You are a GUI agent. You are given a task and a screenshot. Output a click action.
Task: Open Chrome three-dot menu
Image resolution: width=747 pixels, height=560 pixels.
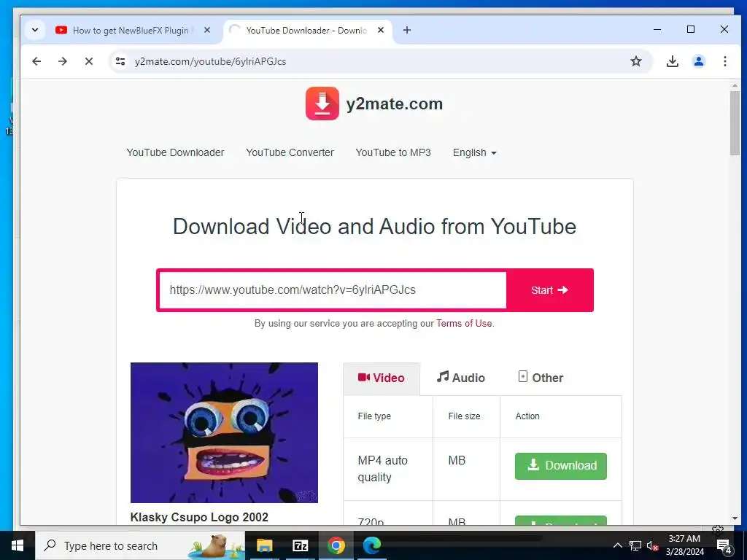(724, 61)
